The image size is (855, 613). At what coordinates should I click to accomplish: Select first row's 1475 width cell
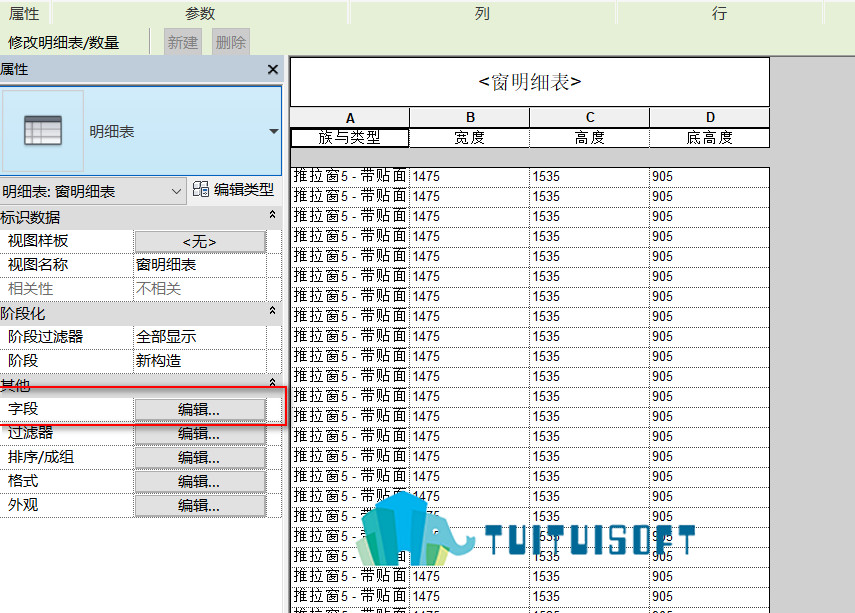click(469, 176)
